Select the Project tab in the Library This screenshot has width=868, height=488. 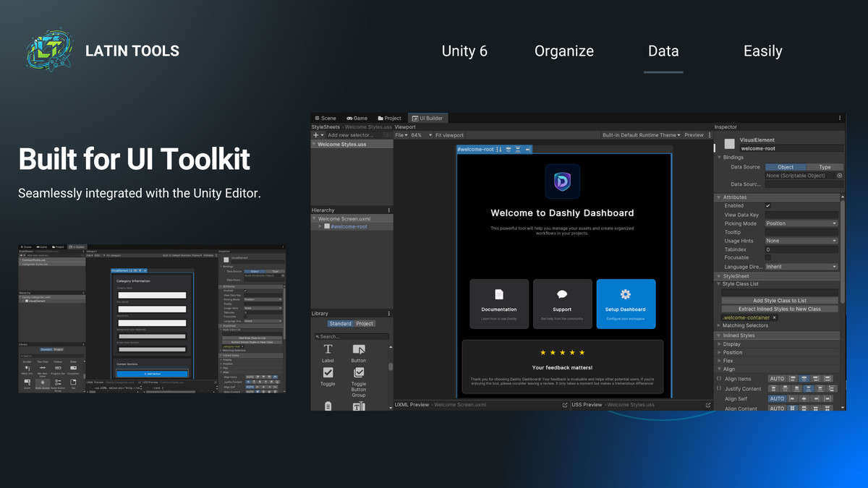point(364,322)
